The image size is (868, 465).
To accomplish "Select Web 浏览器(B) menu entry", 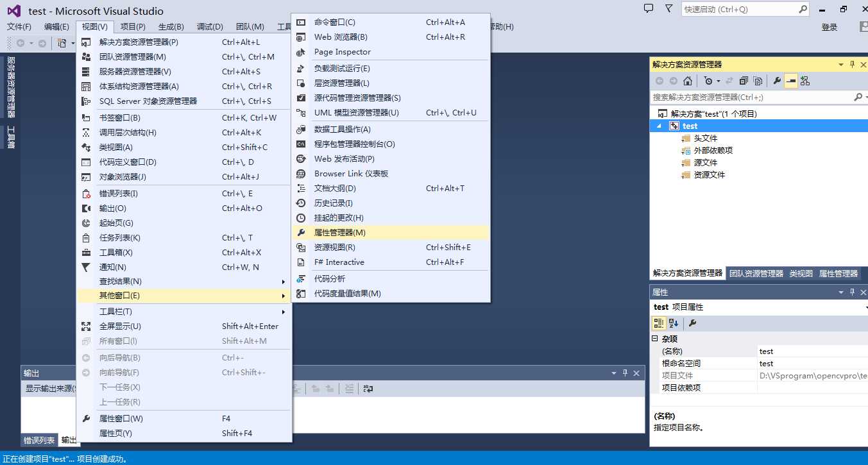I will (x=391, y=37).
